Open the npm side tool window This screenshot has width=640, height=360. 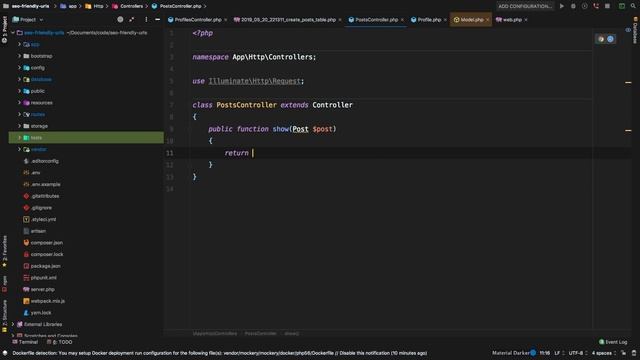tap(4, 284)
